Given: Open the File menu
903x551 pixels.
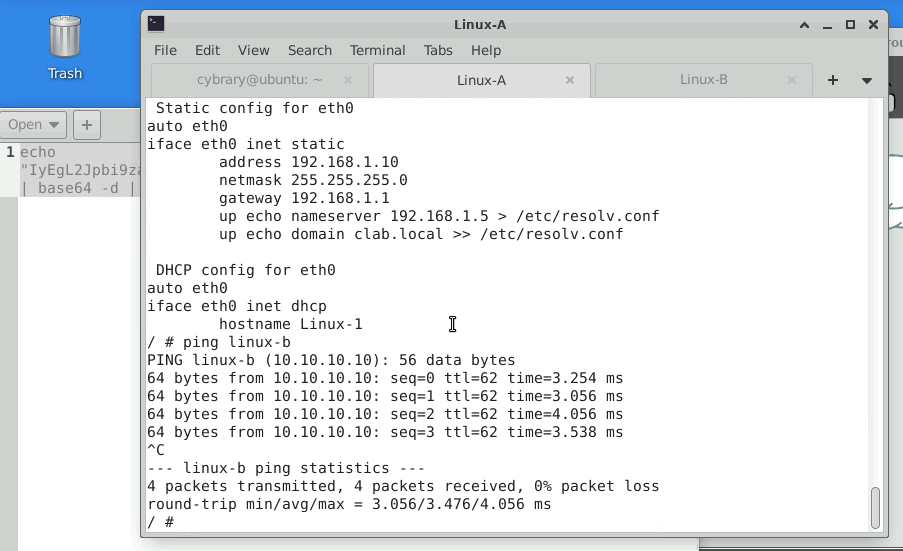Looking at the screenshot, I should (165, 50).
